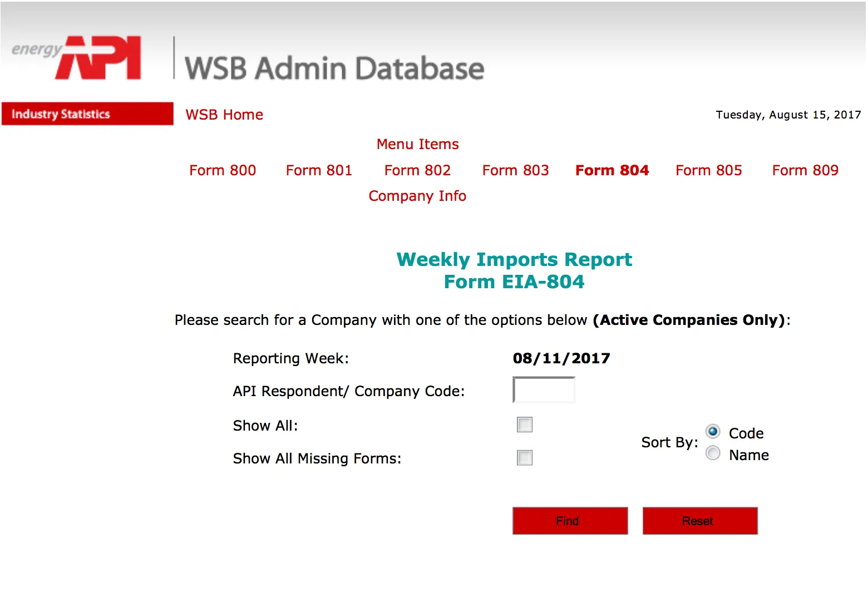868x612 pixels.
Task: Choose Sort By Name radio button
Action: point(713,453)
